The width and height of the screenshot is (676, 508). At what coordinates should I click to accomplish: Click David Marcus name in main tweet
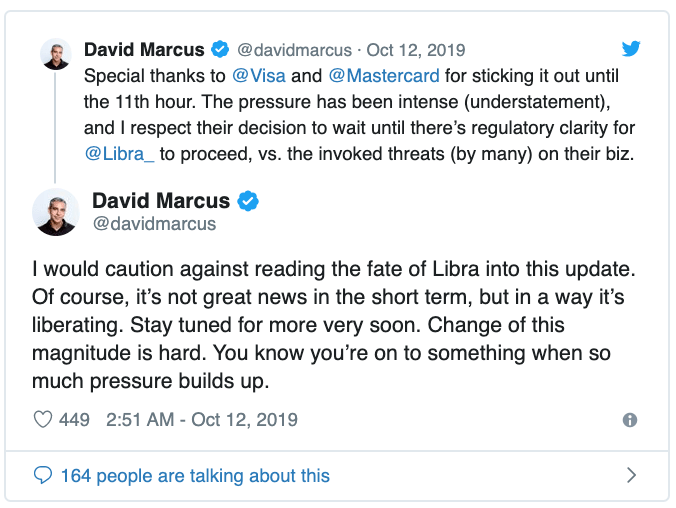pyautogui.click(x=161, y=201)
